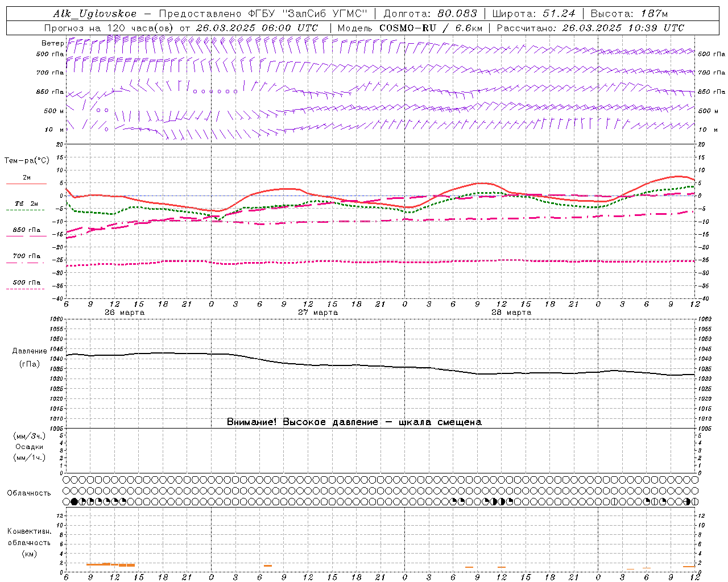Click the warning Внимание! Высокое давление – шкала смещена
The image size is (728, 582).
pos(354,422)
